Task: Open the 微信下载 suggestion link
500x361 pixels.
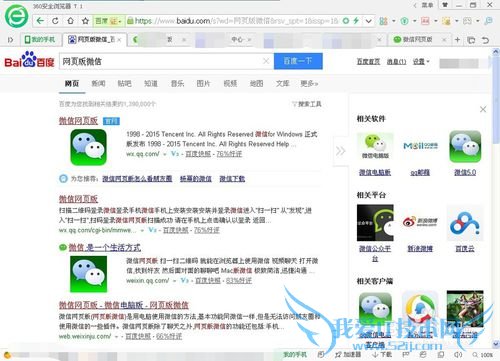Action: click(x=232, y=179)
